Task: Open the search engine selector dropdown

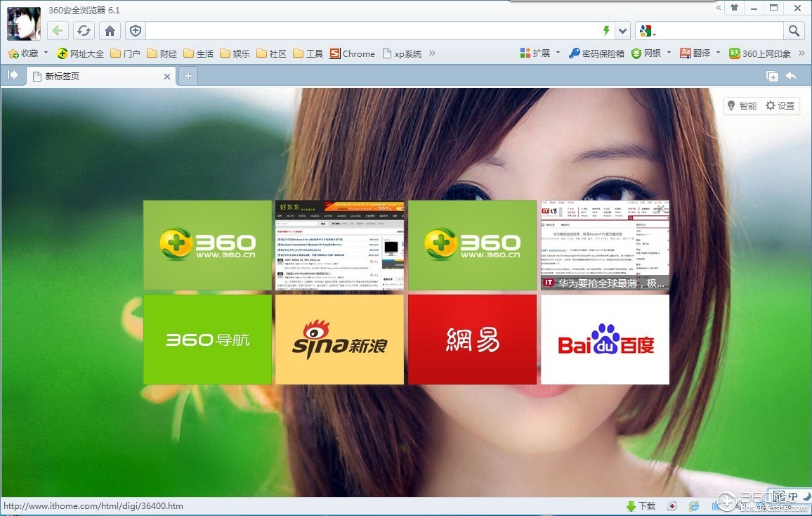Action: (646, 31)
